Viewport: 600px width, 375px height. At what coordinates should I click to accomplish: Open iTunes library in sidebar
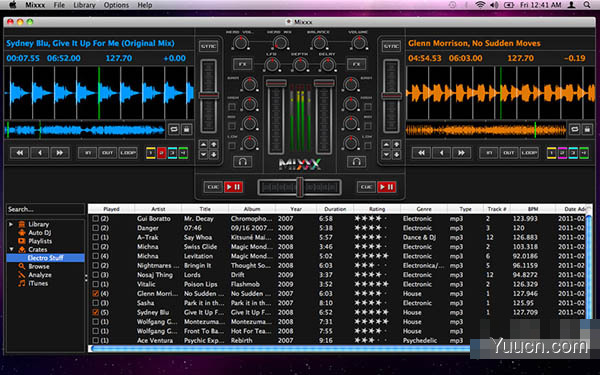point(38,283)
